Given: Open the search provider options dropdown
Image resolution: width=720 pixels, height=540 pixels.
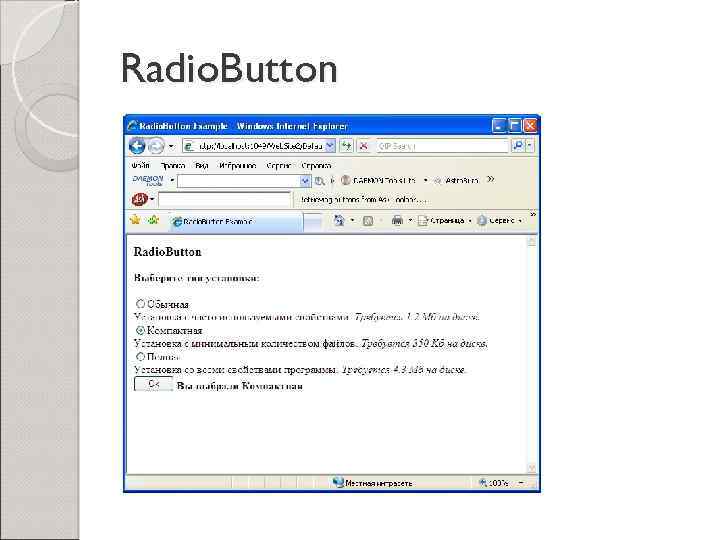Looking at the screenshot, I should point(530,146).
